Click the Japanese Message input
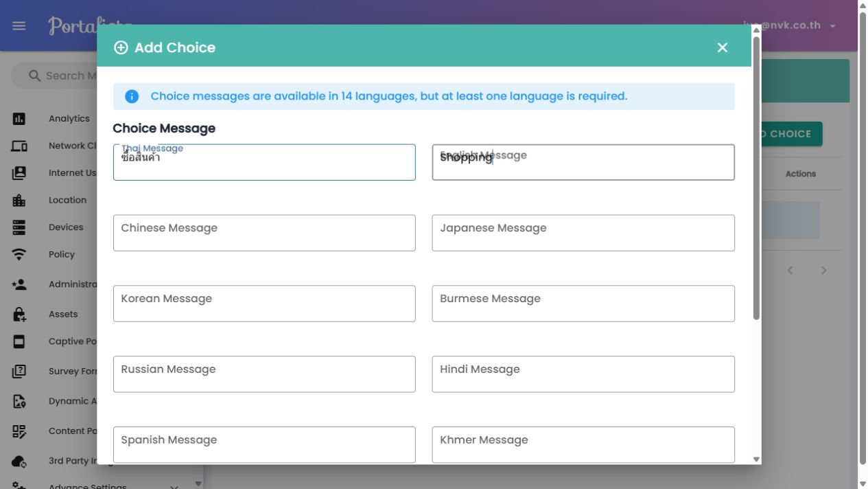This screenshot has height=489, width=868. [583, 233]
